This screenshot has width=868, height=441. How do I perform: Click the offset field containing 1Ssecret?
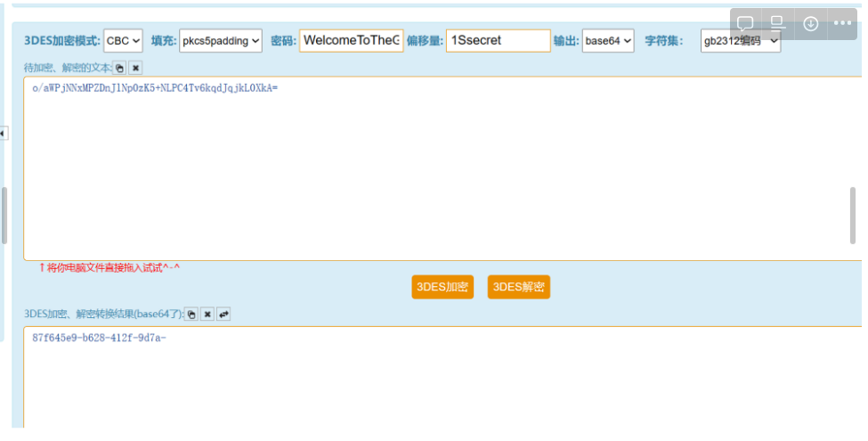point(499,41)
